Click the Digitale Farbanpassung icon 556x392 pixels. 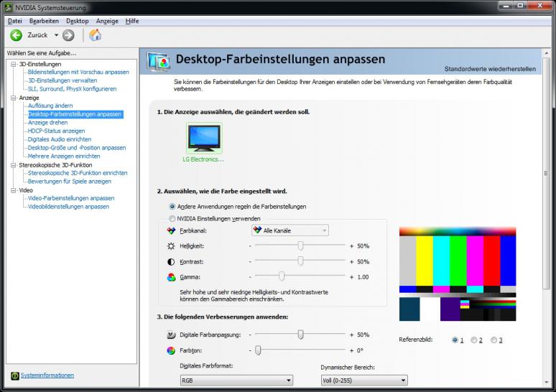pos(171,335)
